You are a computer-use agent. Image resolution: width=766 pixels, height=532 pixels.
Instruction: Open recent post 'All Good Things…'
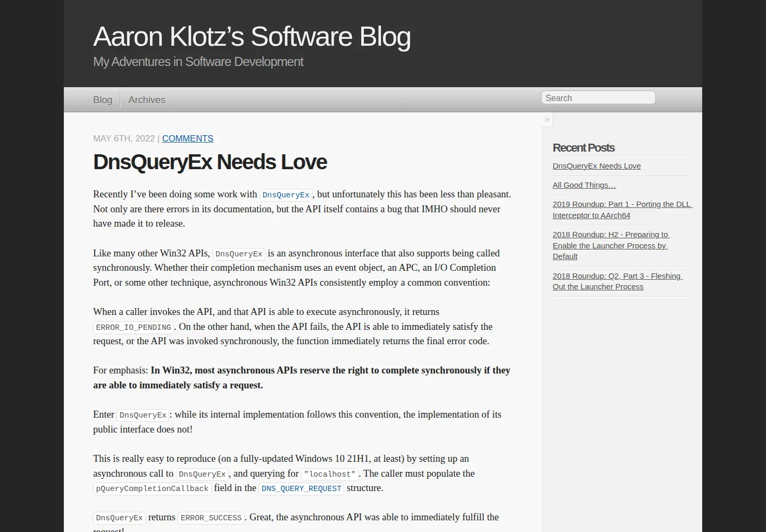(x=584, y=185)
